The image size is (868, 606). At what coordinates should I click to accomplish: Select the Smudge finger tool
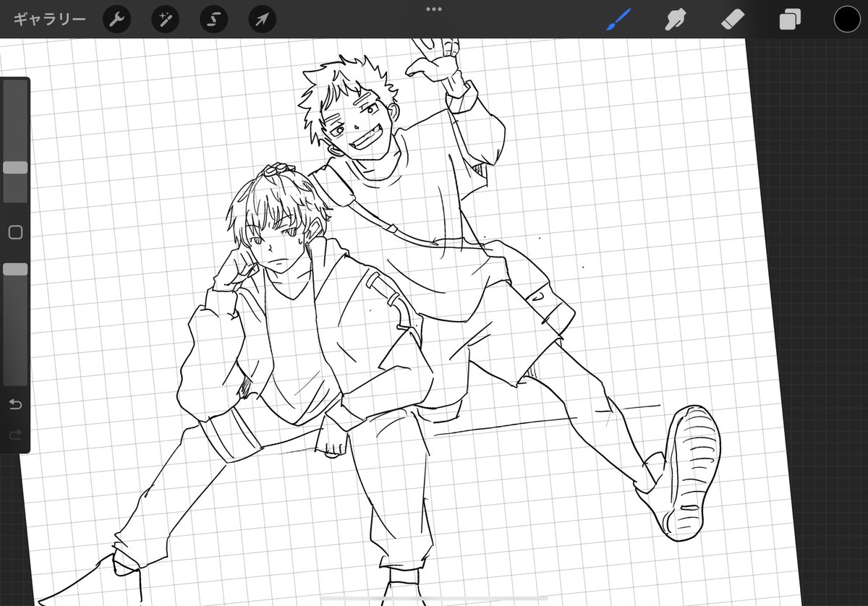tap(675, 20)
